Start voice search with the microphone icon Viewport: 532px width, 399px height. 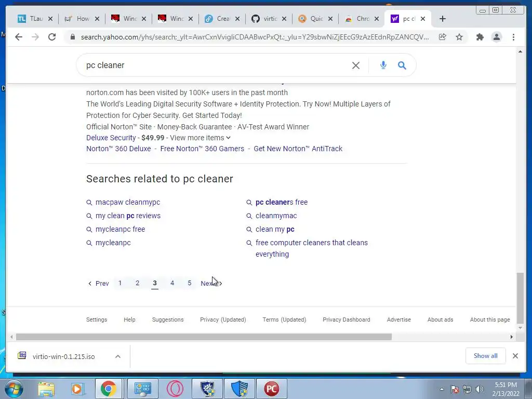(383, 65)
